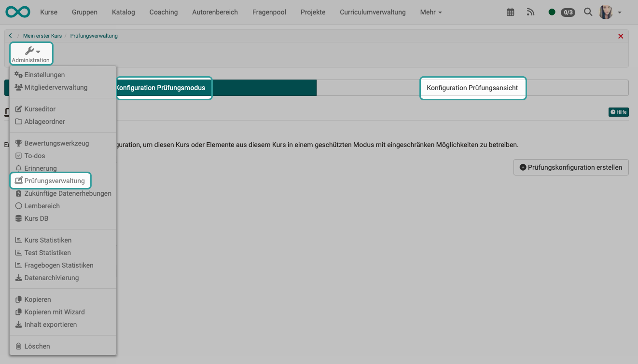Click the OpenOLAT infinity logo
Viewport: 638px width, 364px height.
(x=18, y=12)
